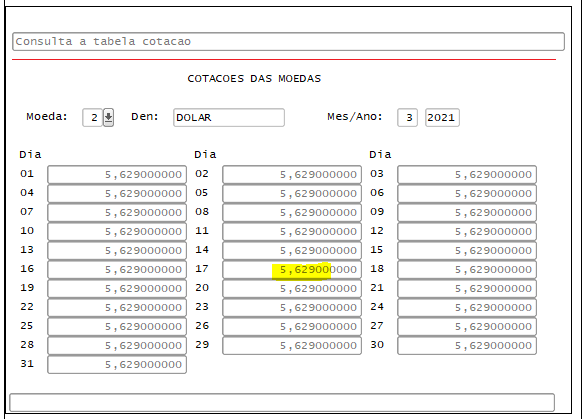Select the quotation field for day 30
This screenshot has height=419, width=584.
467,346
